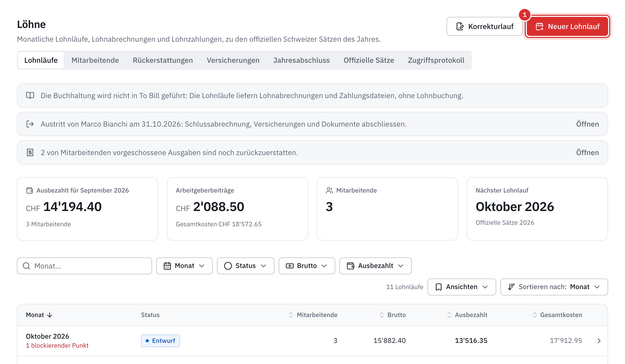
Task: Click the '17'912.95' Gesamtkosten value
Action: coord(566,341)
